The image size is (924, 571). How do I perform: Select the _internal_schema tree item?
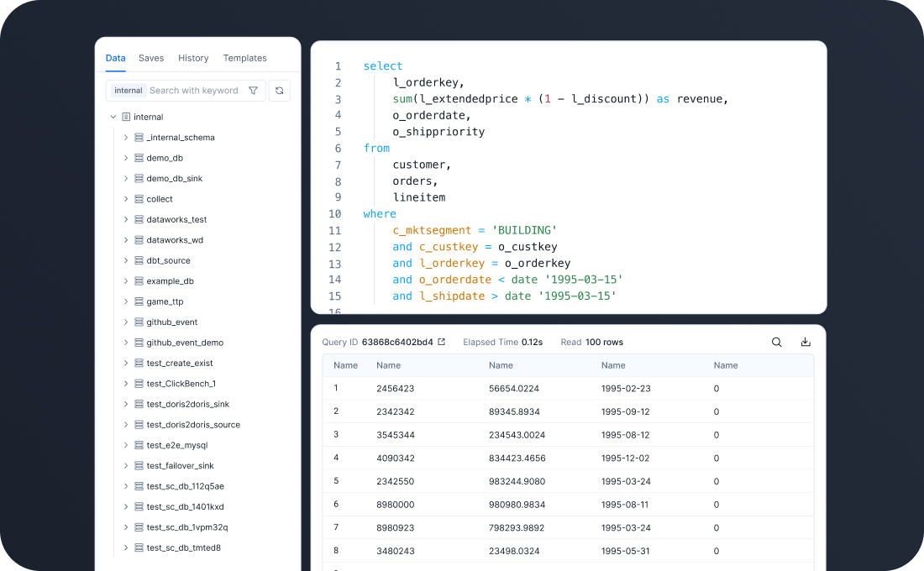pyautogui.click(x=181, y=138)
